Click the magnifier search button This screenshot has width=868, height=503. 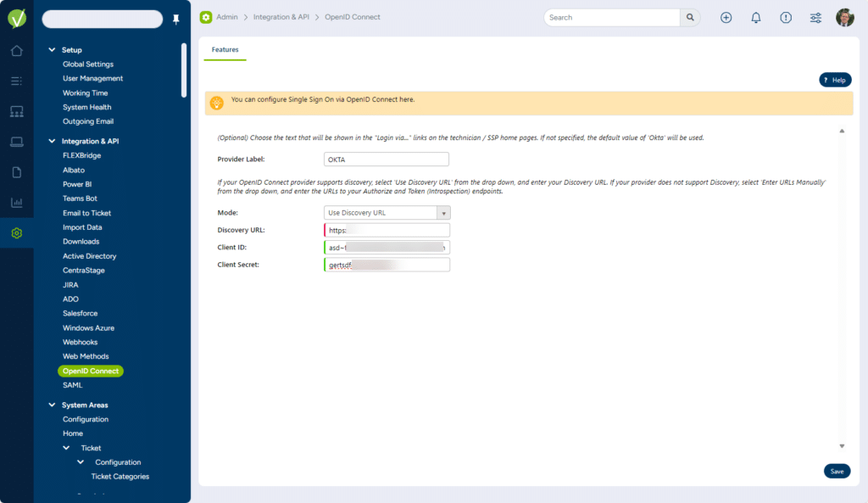point(691,18)
